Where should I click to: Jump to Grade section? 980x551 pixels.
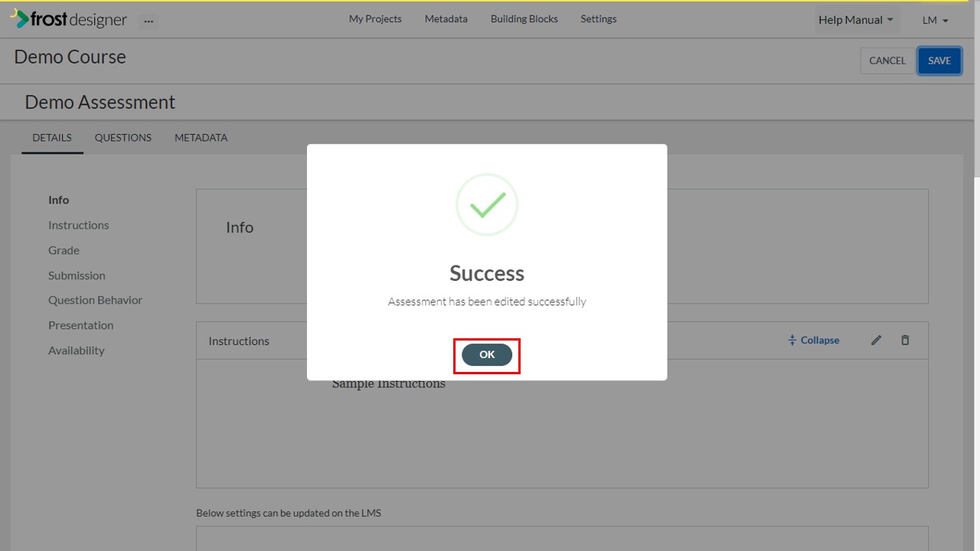coord(64,250)
